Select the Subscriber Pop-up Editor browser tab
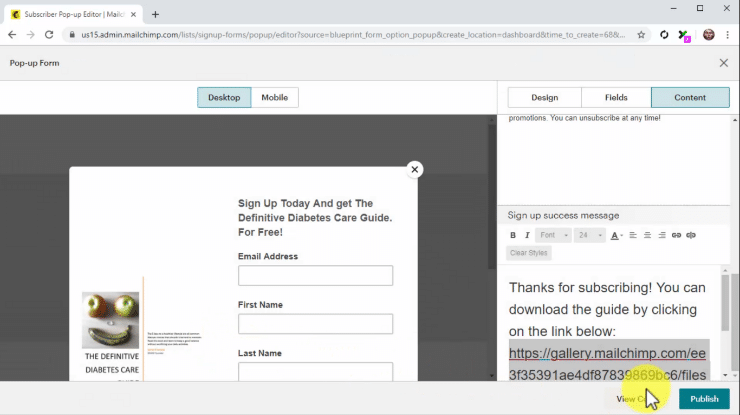 74,15
